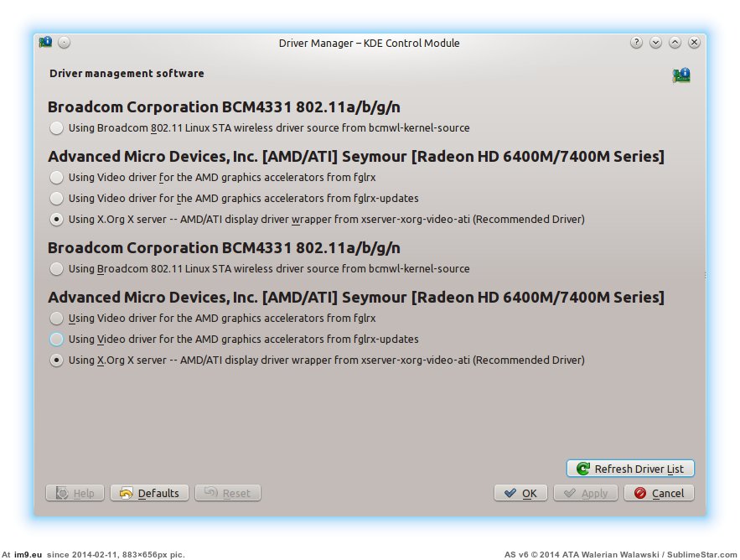Click the Cancel button
Image resolution: width=740 pixels, height=560 pixels.
click(x=659, y=494)
